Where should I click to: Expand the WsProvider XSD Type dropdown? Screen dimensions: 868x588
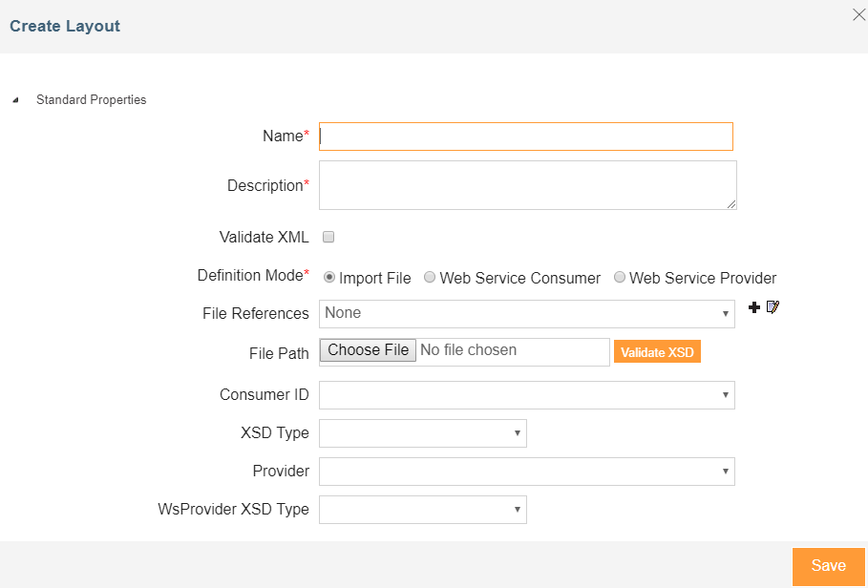tap(422, 510)
